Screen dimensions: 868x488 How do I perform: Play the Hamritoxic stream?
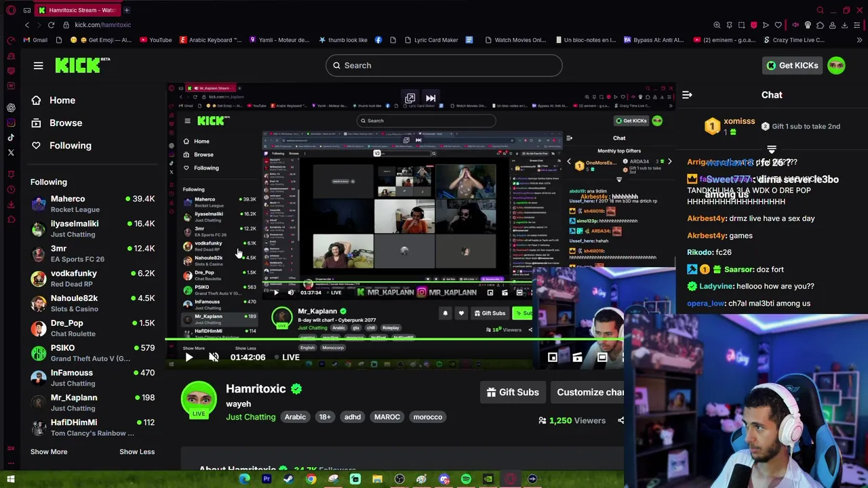click(x=189, y=357)
